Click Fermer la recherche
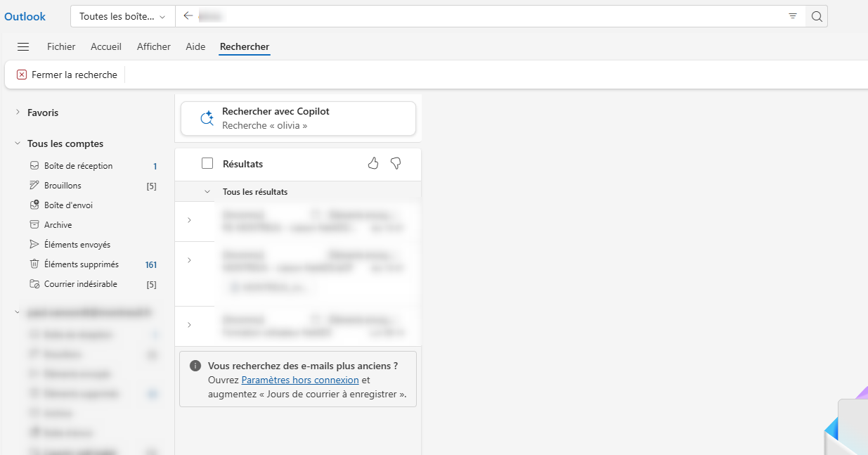This screenshot has height=455, width=868. pyautogui.click(x=67, y=75)
